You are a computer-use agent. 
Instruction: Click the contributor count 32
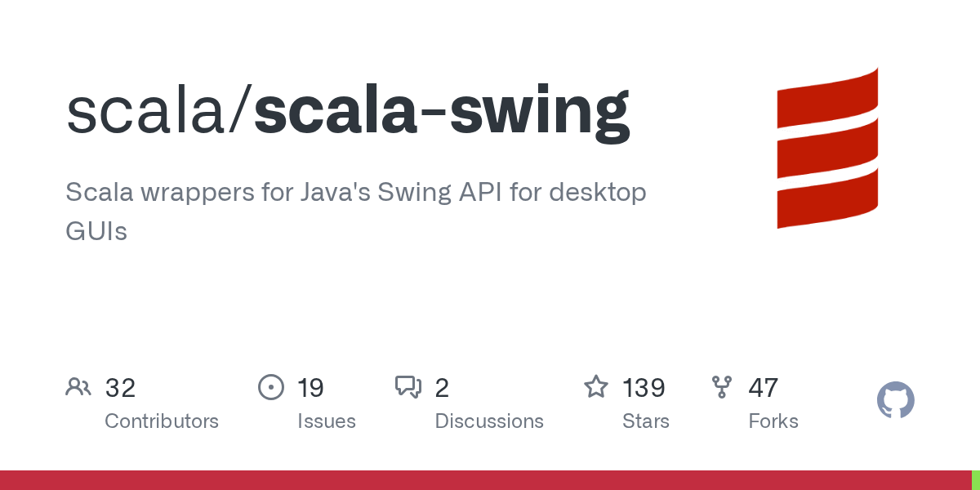[x=120, y=387]
